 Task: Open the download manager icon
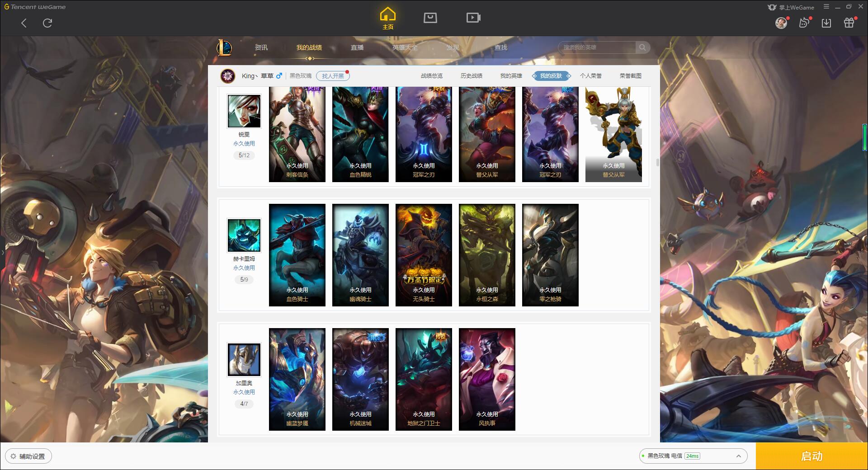coord(826,23)
